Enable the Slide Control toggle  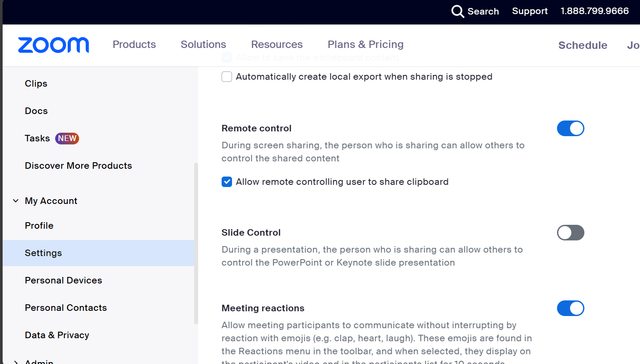570,233
